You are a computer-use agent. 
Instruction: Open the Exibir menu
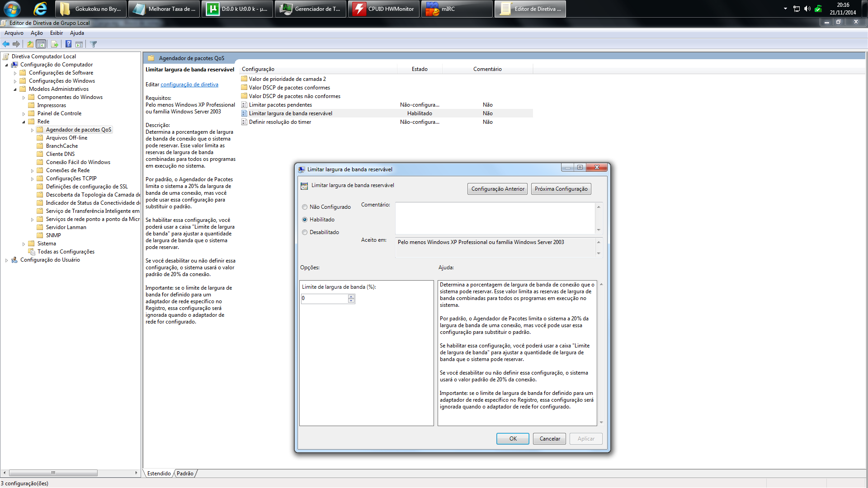point(57,33)
